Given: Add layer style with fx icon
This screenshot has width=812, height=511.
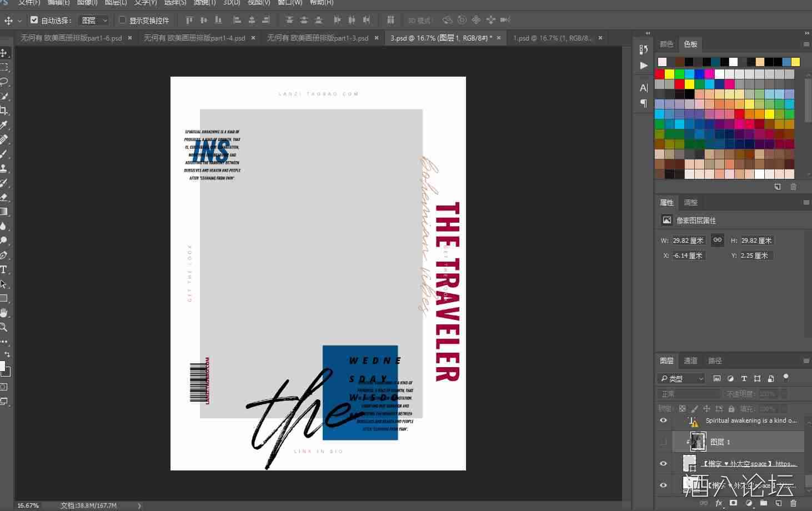Looking at the screenshot, I should [x=719, y=503].
